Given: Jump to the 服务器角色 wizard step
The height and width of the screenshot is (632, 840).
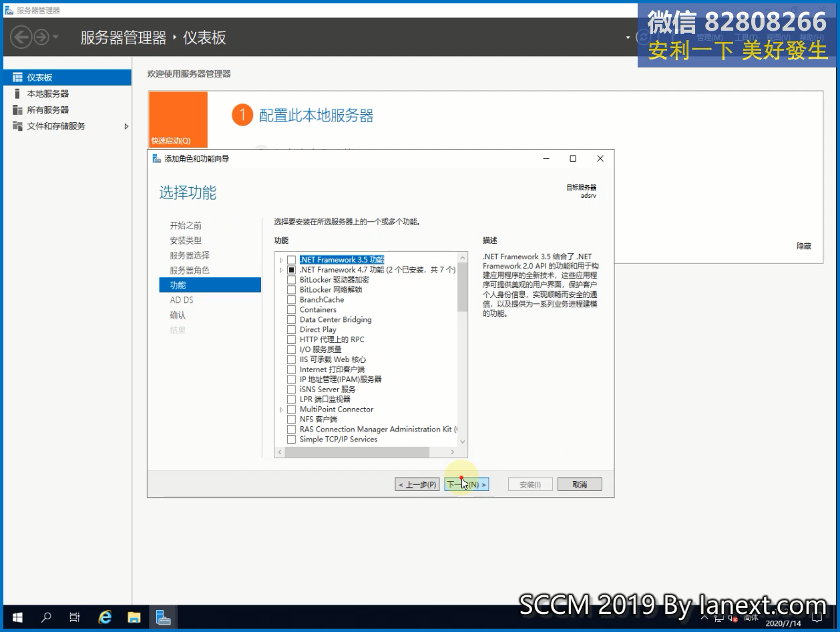Looking at the screenshot, I should pyautogui.click(x=190, y=270).
